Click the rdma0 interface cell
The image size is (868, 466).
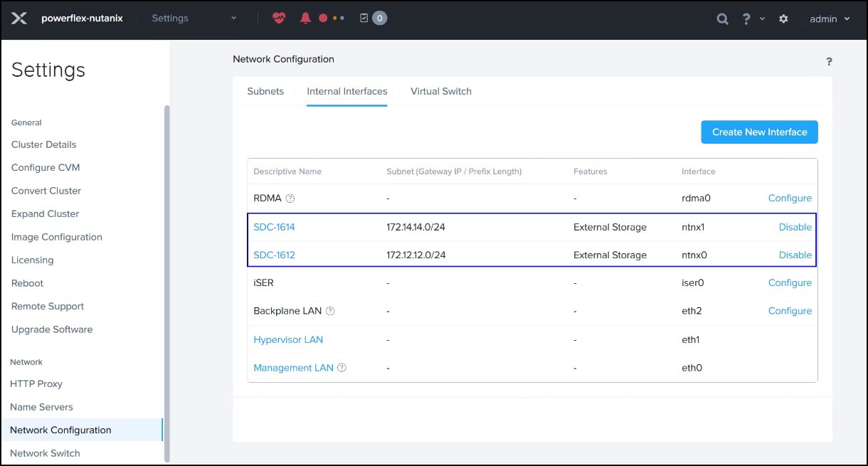(x=694, y=198)
